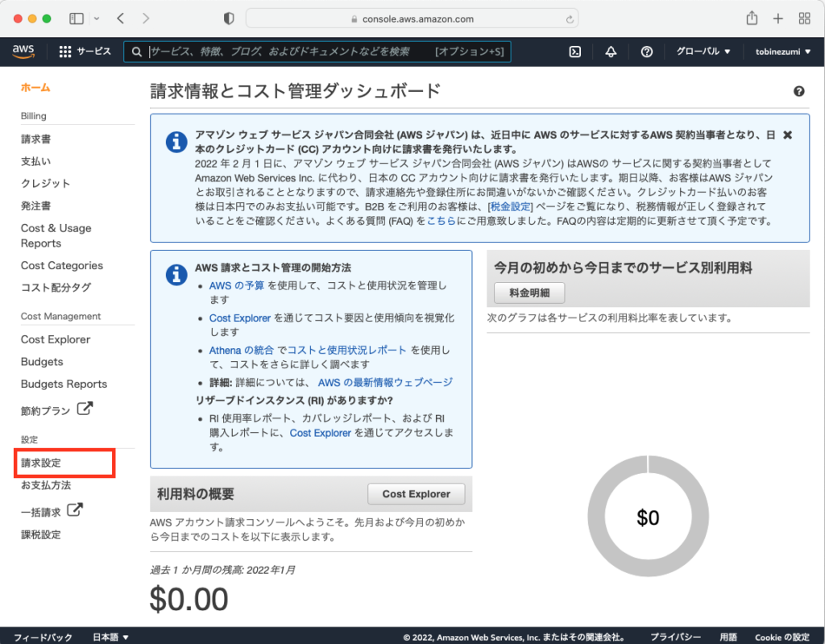Open Cost & Usage Reports
This screenshot has width=825, height=644.
point(56,235)
